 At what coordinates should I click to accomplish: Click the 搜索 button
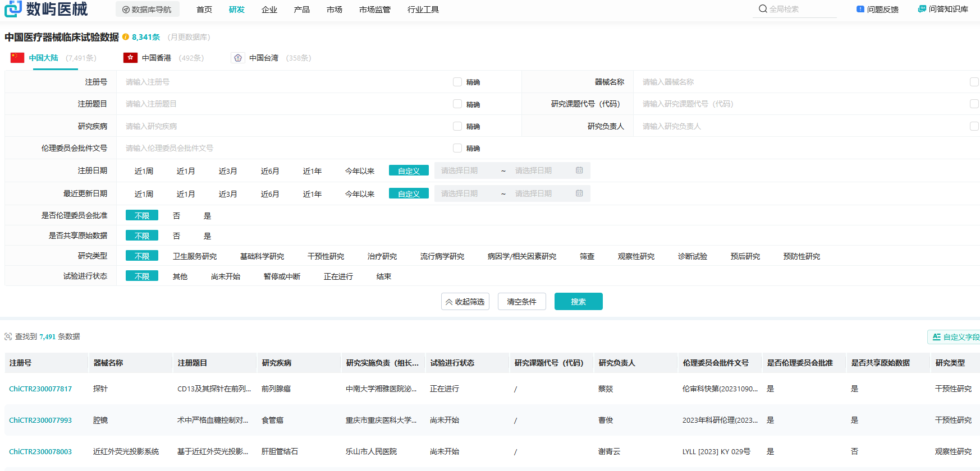coord(578,302)
